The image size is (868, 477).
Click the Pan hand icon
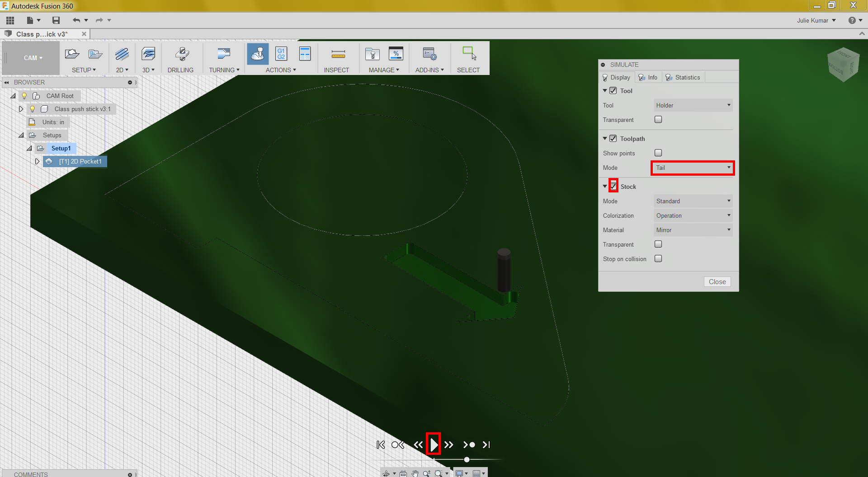[415, 473]
